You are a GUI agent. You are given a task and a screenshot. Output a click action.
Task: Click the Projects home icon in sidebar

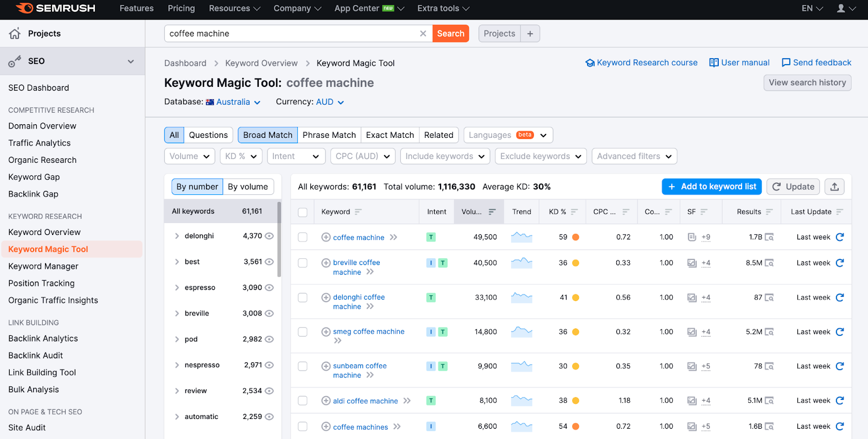point(15,34)
